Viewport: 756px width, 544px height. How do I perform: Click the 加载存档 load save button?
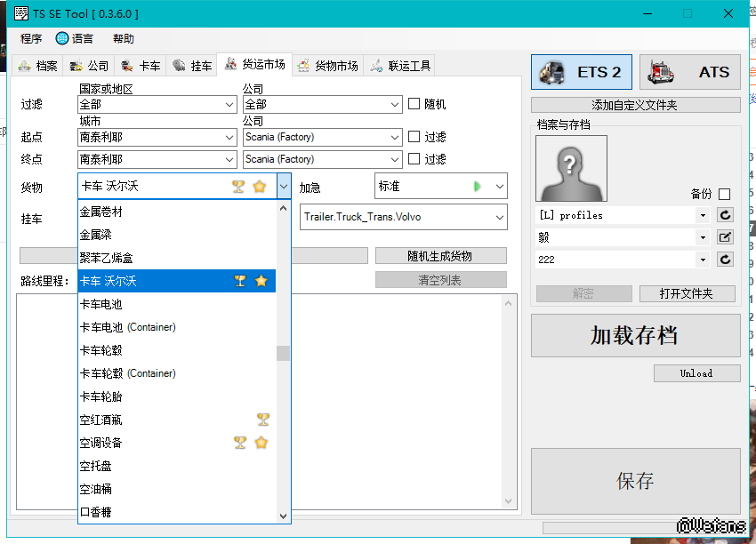click(x=635, y=335)
